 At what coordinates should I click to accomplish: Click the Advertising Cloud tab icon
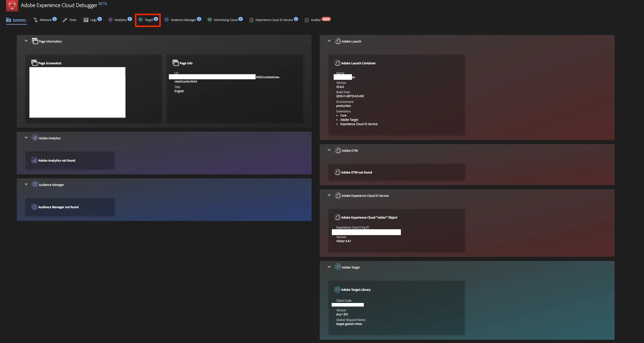pyautogui.click(x=210, y=20)
